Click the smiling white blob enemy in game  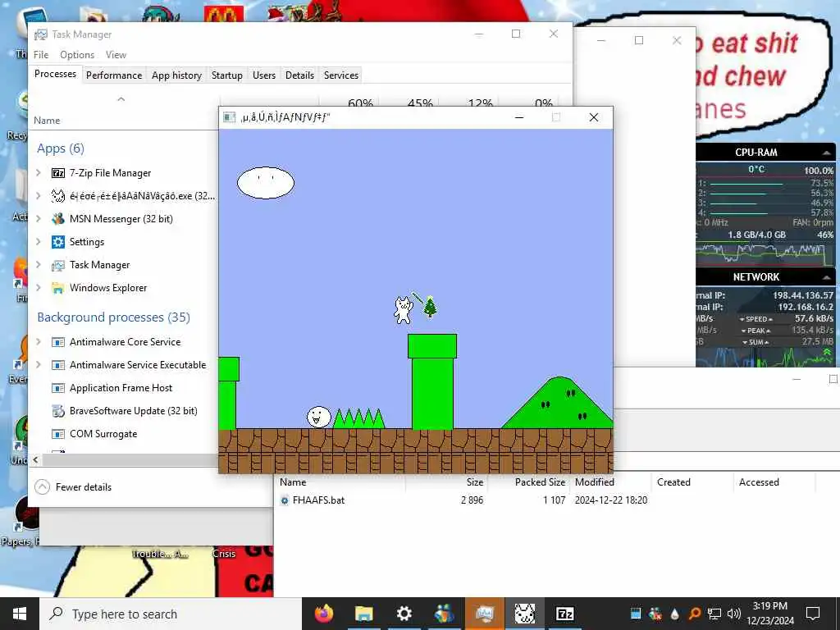click(319, 417)
